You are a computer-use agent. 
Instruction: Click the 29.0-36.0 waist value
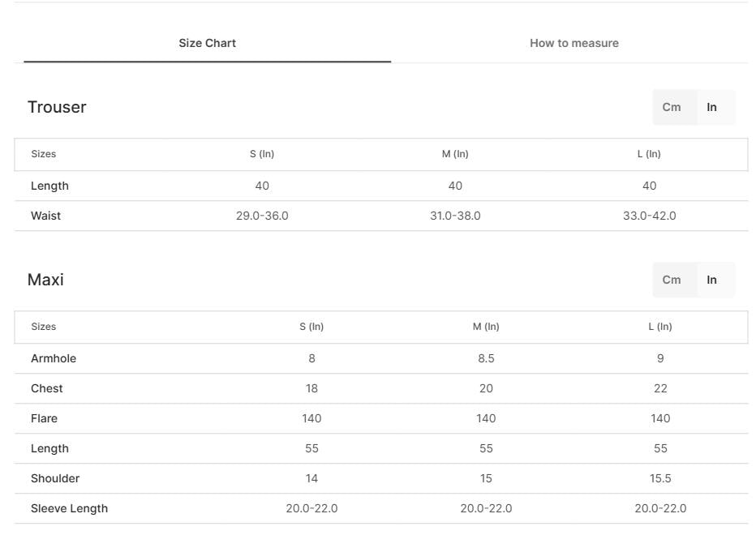(x=262, y=216)
